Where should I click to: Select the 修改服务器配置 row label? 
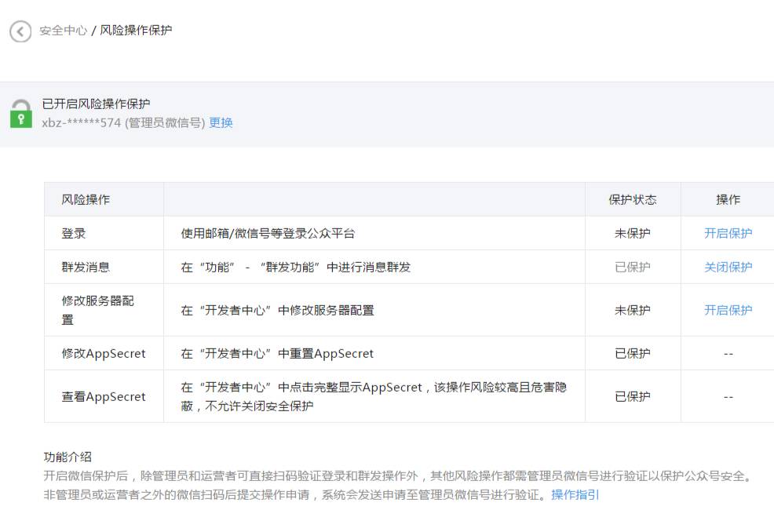point(98,311)
